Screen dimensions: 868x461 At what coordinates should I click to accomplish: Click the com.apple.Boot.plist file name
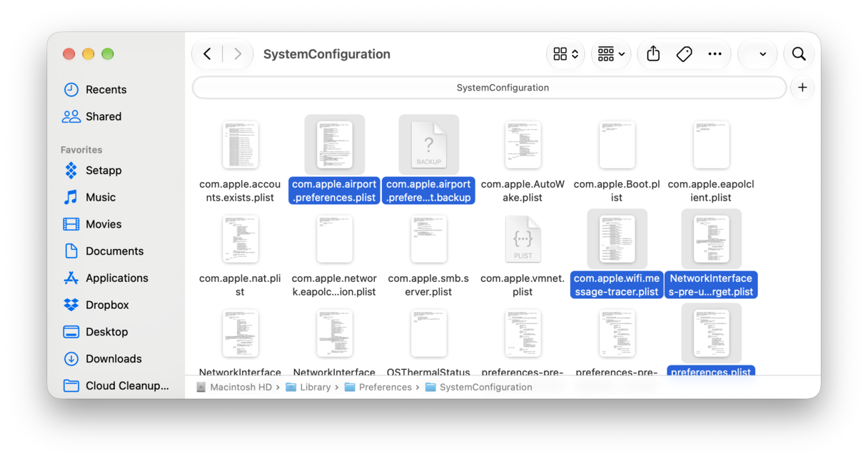pyautogui.click(x=617, y=191)
